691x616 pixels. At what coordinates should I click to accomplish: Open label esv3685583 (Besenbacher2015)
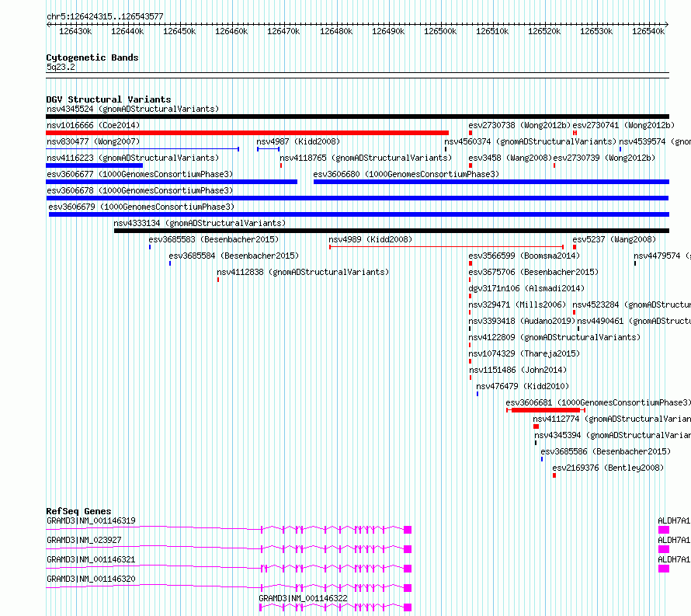pyautogui.click(x=214, y=239)
